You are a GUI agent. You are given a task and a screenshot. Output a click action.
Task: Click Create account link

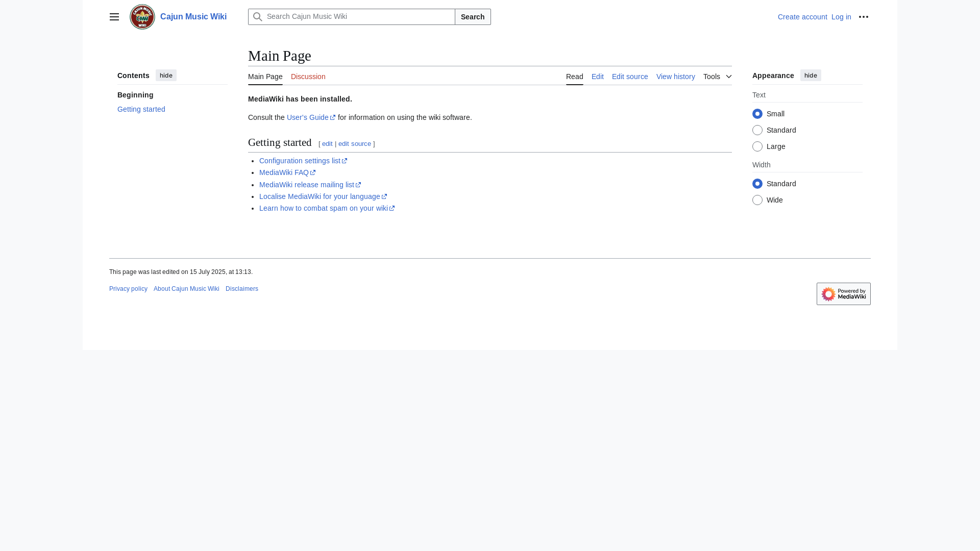point(802,17)
